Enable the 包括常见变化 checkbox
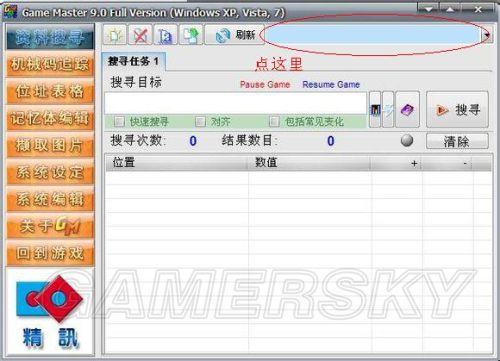Screen dimensions: 500x361 coord(274,121)
